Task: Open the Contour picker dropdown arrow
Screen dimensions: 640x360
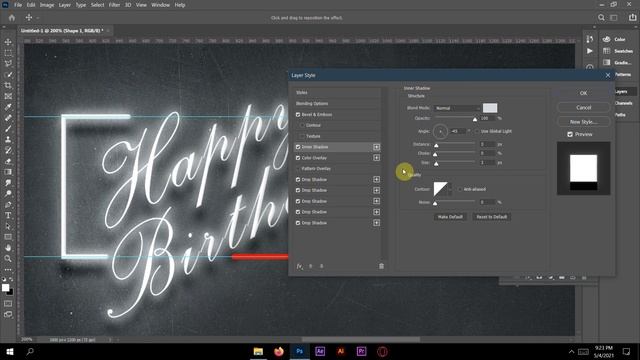Action: pyautogui.click(x=450, y=189)
